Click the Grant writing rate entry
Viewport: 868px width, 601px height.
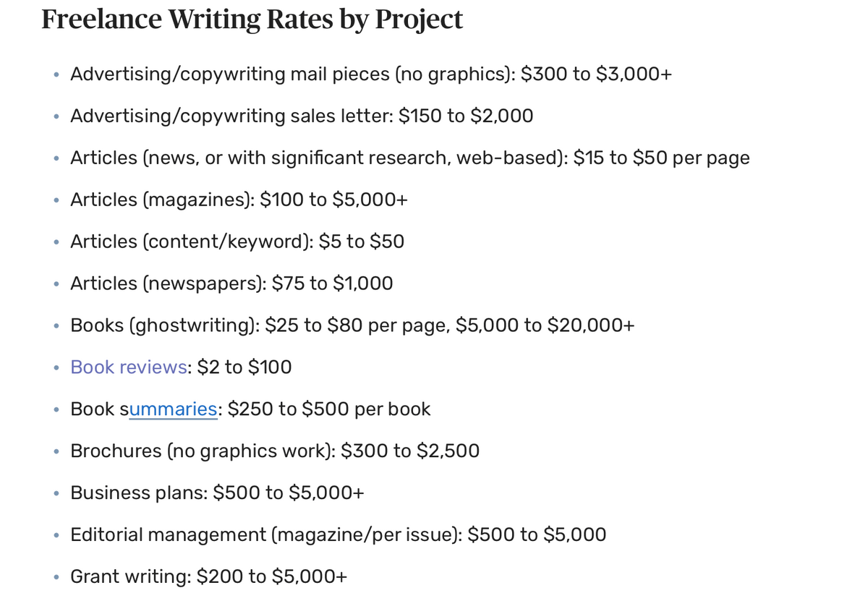208,577
